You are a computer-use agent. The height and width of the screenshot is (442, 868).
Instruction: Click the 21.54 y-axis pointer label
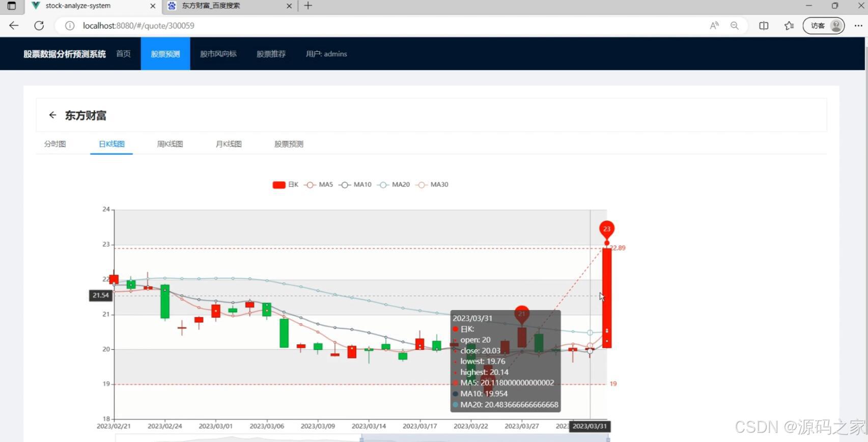coord(101,295)
